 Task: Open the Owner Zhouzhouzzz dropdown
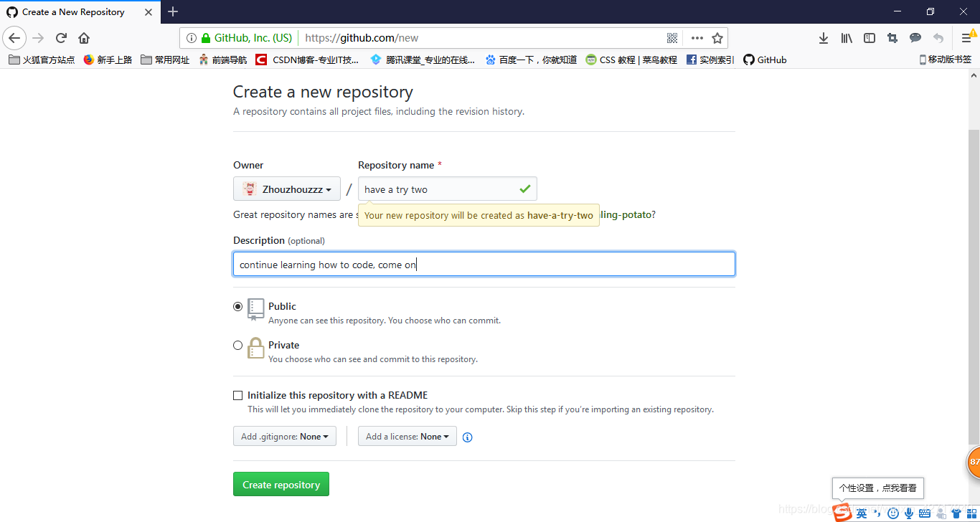coord(287,189)
